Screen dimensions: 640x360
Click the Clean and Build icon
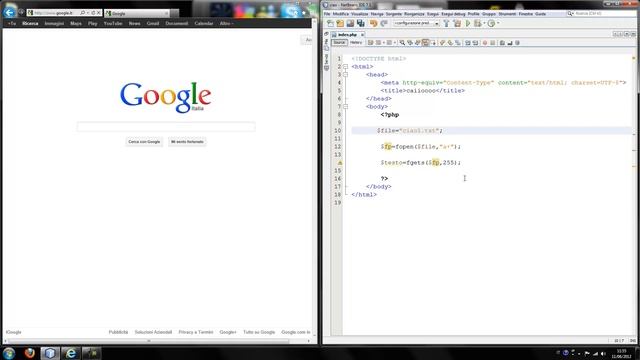click(457, 24)
